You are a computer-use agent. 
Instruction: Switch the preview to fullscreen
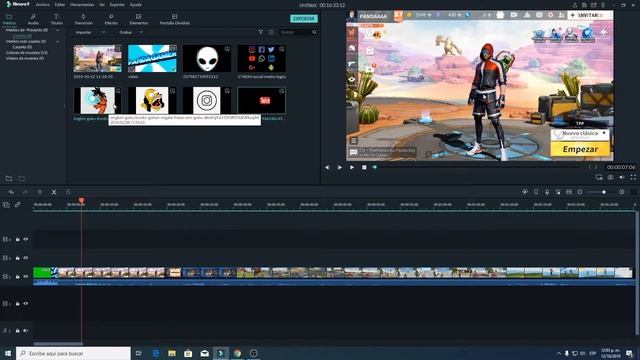pos(633,177)
